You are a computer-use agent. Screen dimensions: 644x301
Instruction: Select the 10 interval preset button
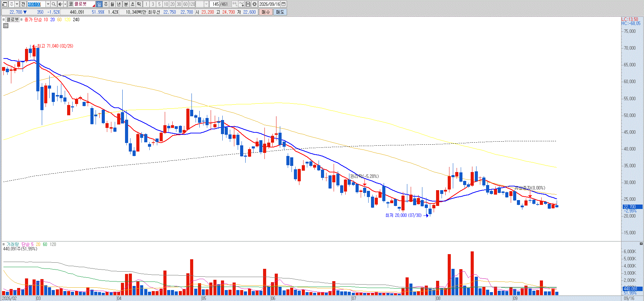(x=166, y=4)
